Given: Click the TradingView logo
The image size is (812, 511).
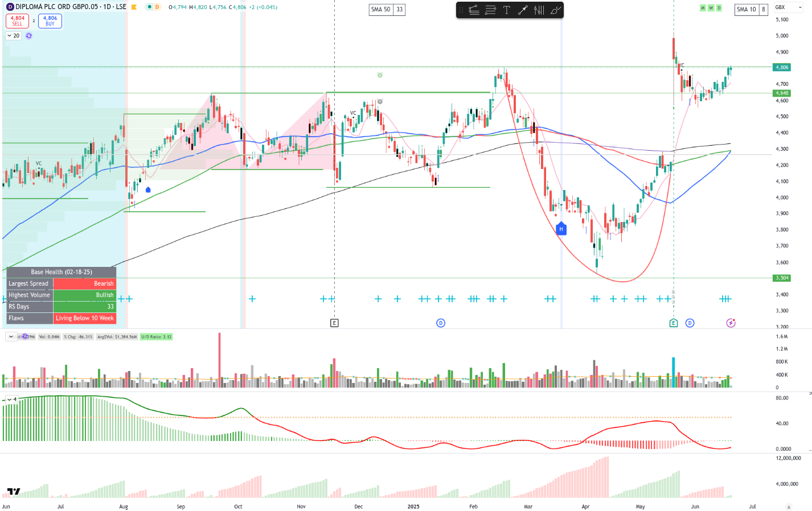Looking at the screenshot, I should 14,492.
